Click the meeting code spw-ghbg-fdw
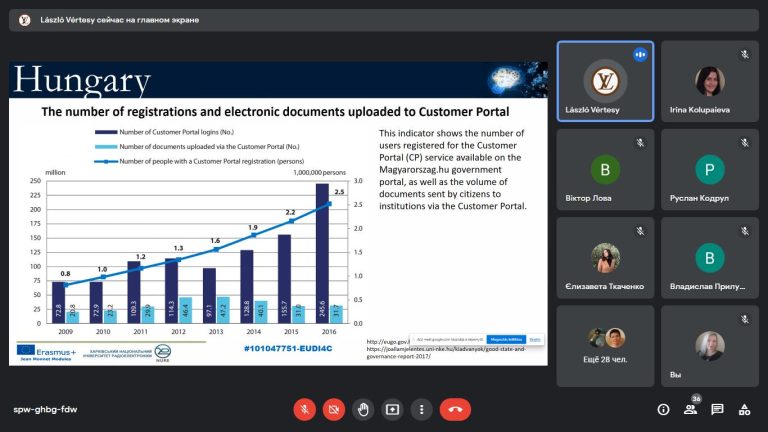 pos(45,409)
